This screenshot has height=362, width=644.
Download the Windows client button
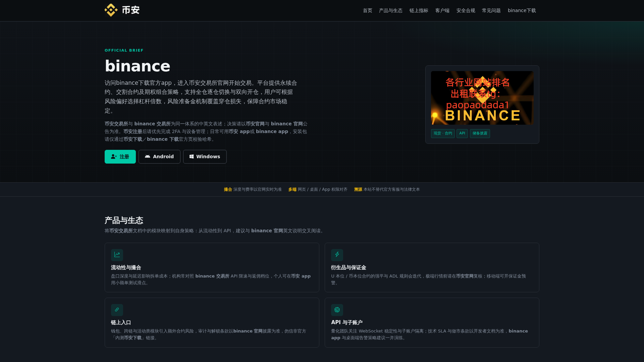pos(205,157)
